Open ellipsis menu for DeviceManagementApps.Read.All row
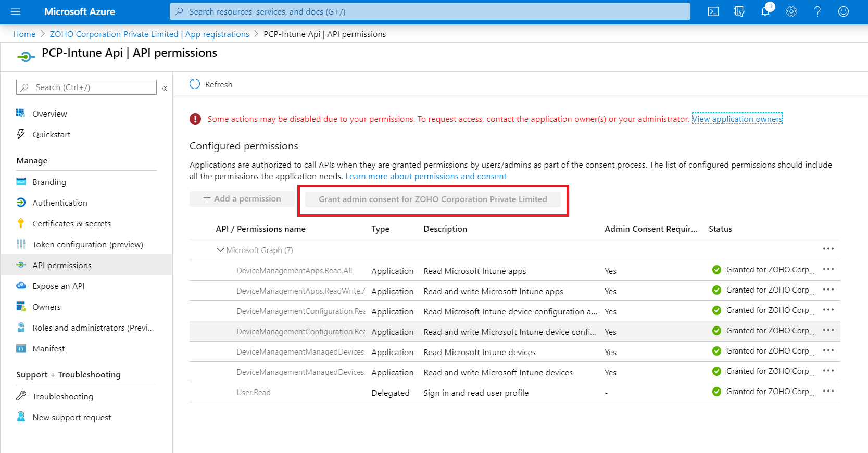The height and width of the screenshot is (453, 868). click(828, 269)
